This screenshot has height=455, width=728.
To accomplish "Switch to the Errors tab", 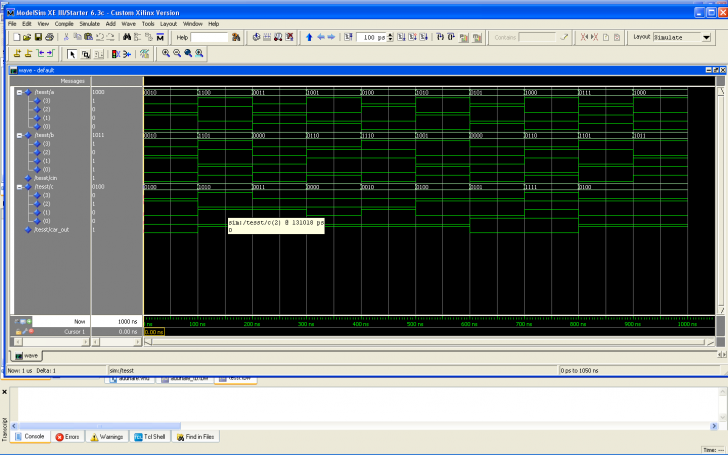I will click(x=69, y=437).
